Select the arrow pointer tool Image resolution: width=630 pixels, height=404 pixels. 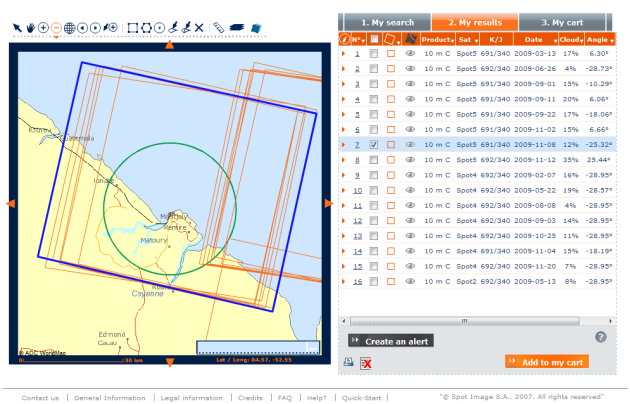(17, 28)
